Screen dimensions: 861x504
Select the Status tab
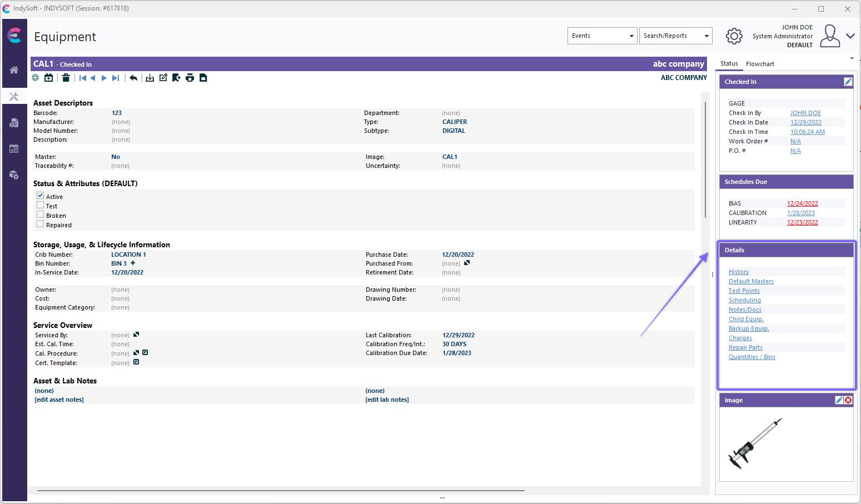coord(729,64)
